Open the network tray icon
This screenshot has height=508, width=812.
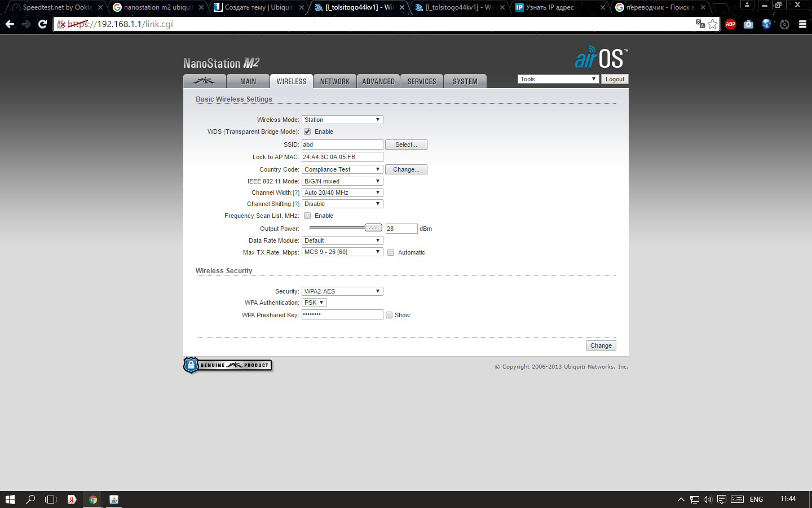click(695, 500)
